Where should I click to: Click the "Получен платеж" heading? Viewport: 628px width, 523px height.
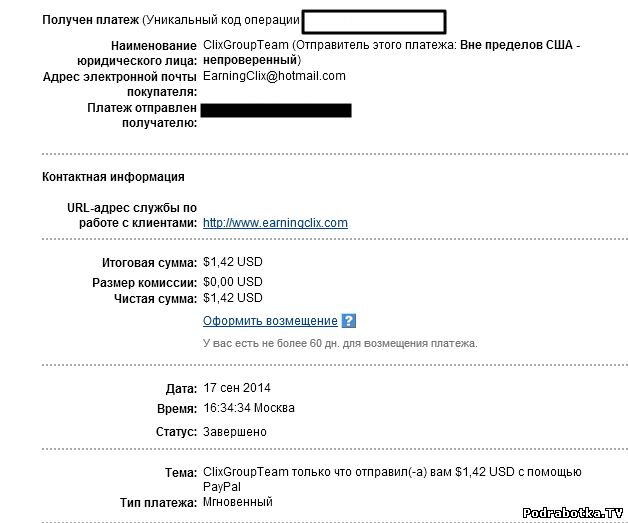click(84, 20)
